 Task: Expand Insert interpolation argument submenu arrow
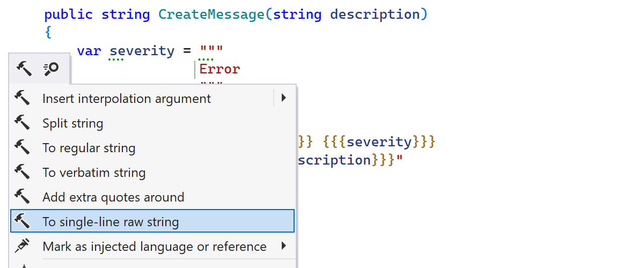[x=283, y=98]
